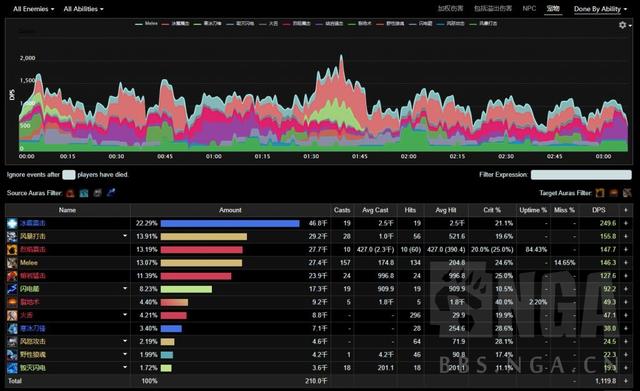Toggle the 毁灭闪电 series in chart legend

coord(240,24)
